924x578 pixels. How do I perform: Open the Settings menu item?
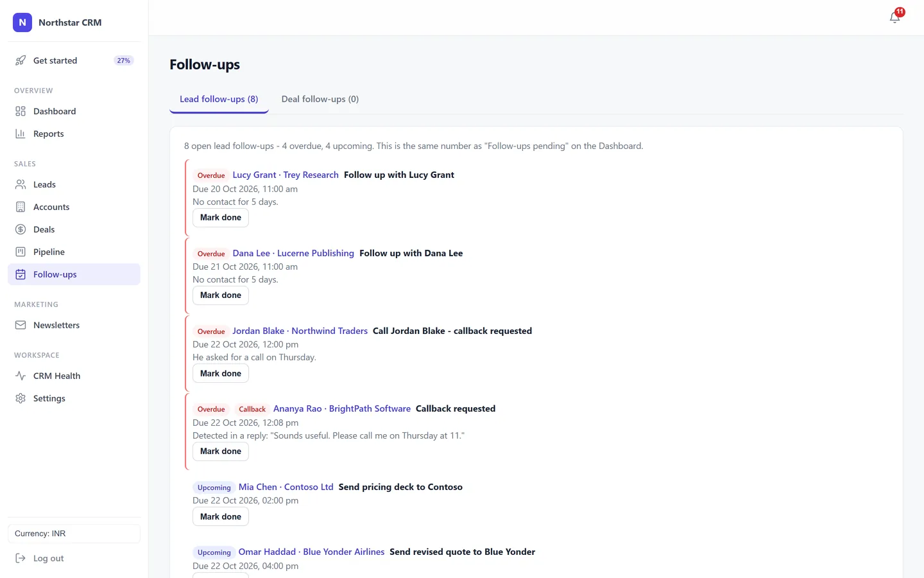click(x=74, y=398)
